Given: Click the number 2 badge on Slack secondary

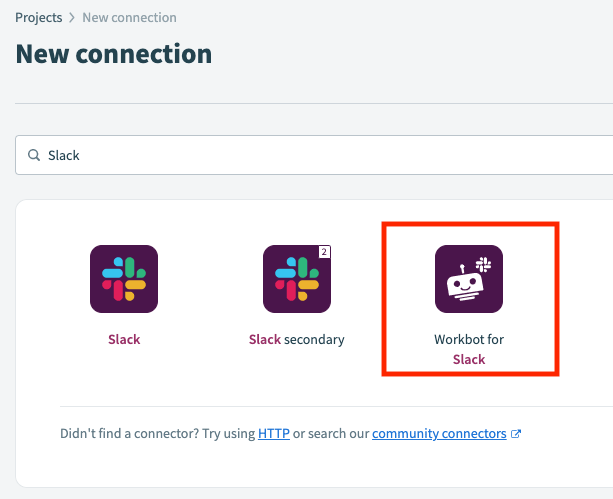Looking at the screenshot, I should tap(324, 252).
